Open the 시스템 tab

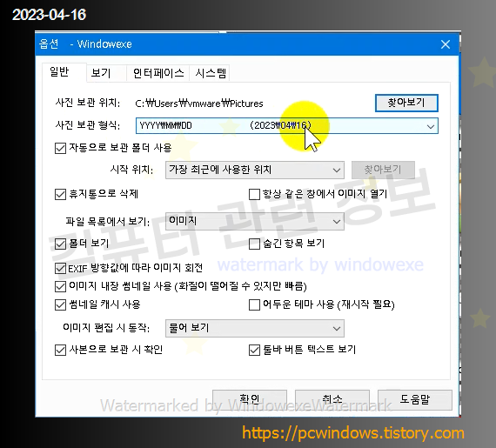coord(210,73)
